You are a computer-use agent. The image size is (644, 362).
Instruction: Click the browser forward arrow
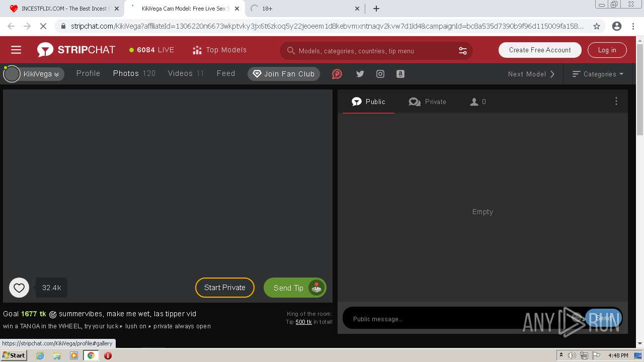tap(27, 26)
